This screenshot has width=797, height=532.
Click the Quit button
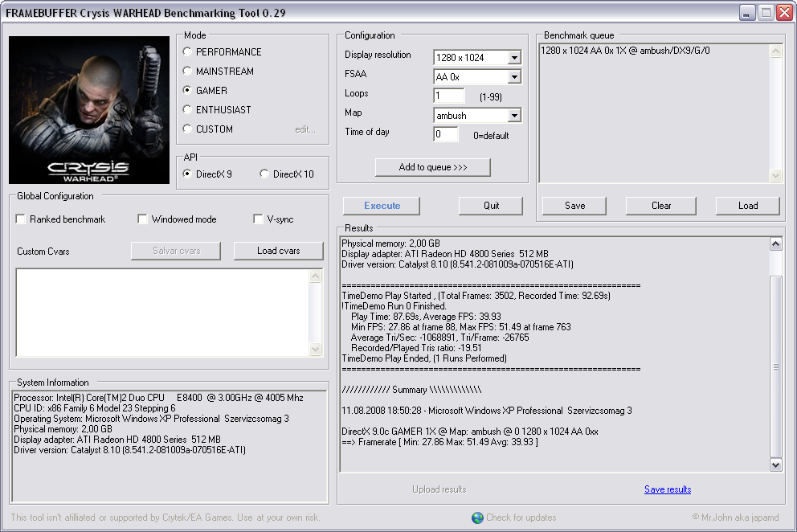click(x=491, y=206)
